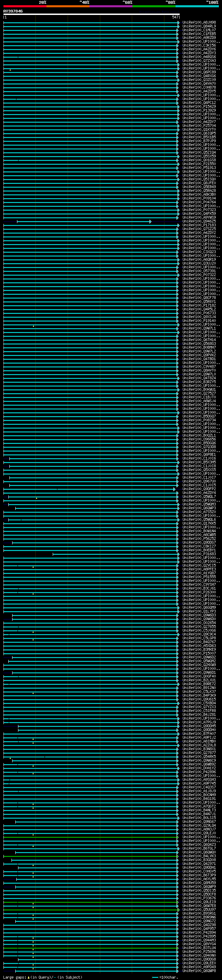Select hit label UniRef100_P31683

[x=199, y=554]
